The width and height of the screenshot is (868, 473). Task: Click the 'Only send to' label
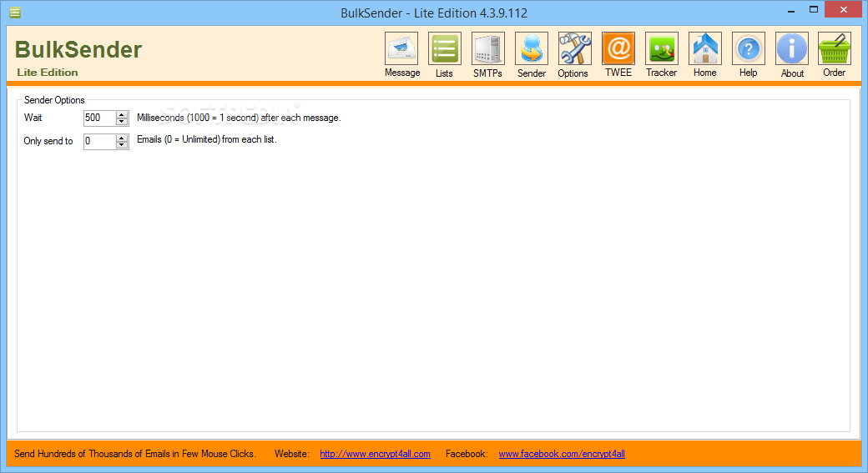pos(48,141)
